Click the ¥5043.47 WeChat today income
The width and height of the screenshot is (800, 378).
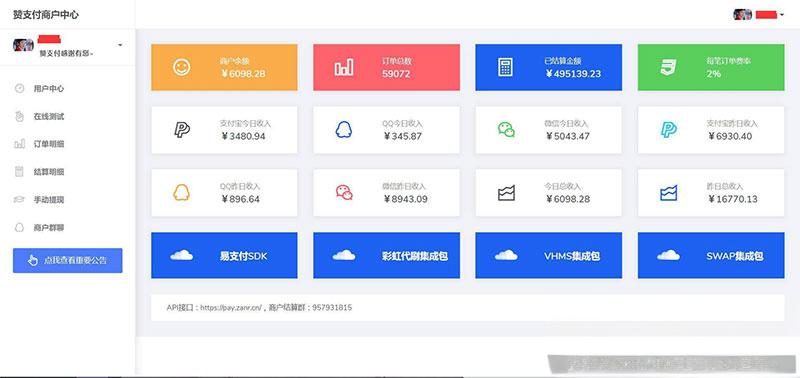pyautogui.click(x=567, y=136)
